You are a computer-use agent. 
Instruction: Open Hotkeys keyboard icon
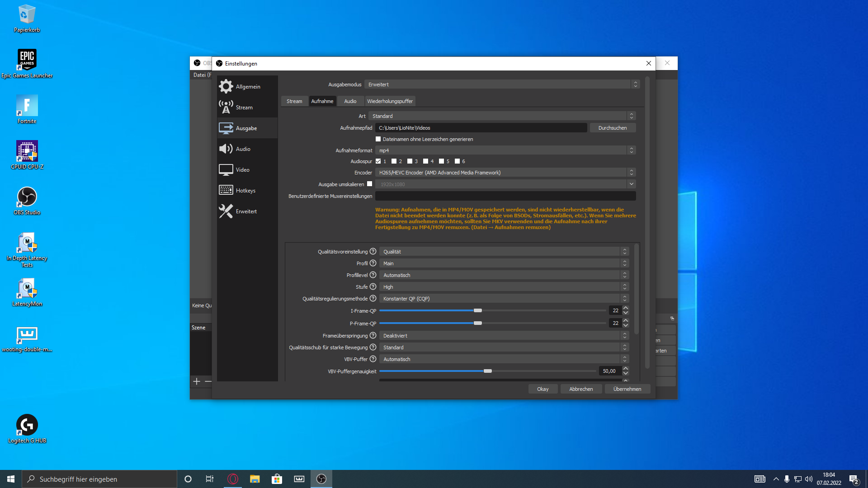coord(226,190)
